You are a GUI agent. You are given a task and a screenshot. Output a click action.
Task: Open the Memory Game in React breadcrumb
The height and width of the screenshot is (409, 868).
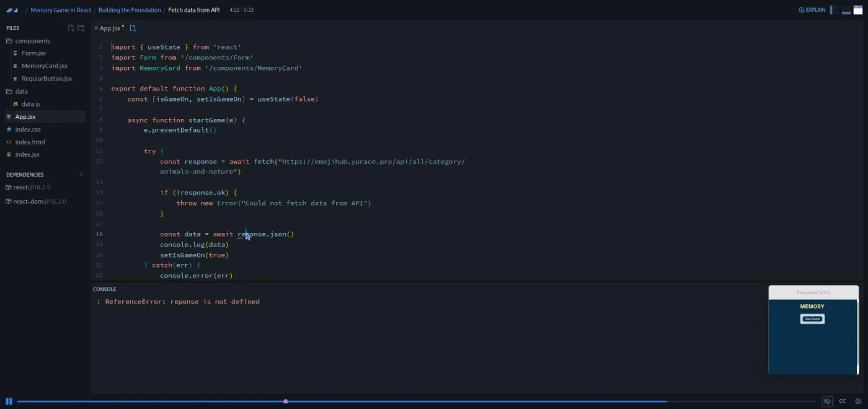[61, 10]
